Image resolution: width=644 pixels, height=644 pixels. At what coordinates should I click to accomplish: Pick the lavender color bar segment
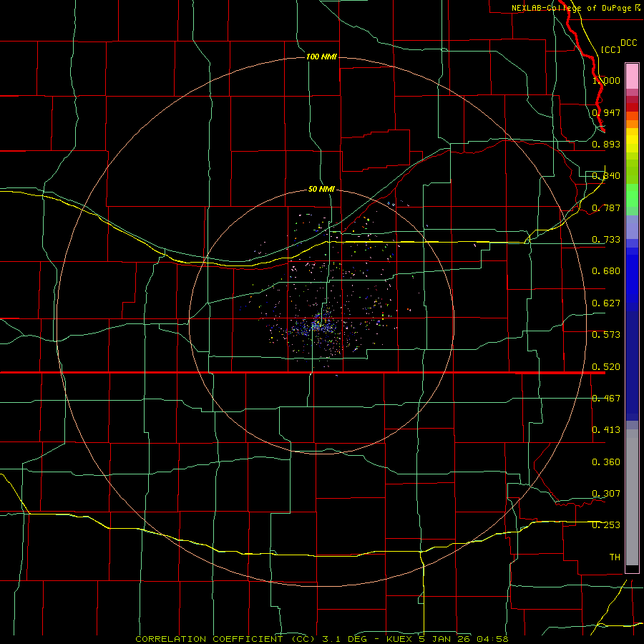coord(632,227)
